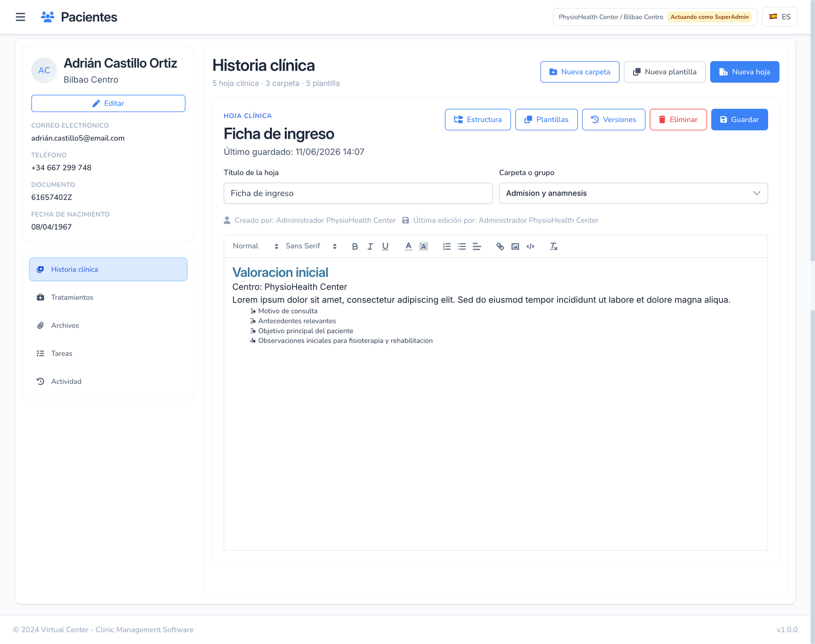Open the text background color picker

[423, 246]
